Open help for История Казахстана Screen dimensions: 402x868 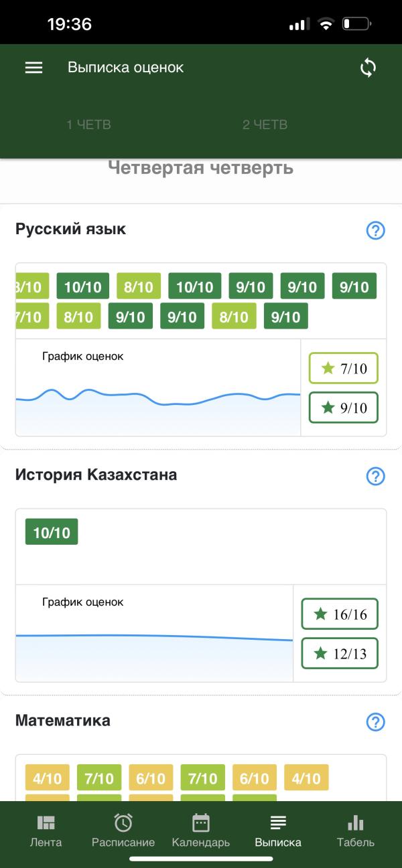376,476
